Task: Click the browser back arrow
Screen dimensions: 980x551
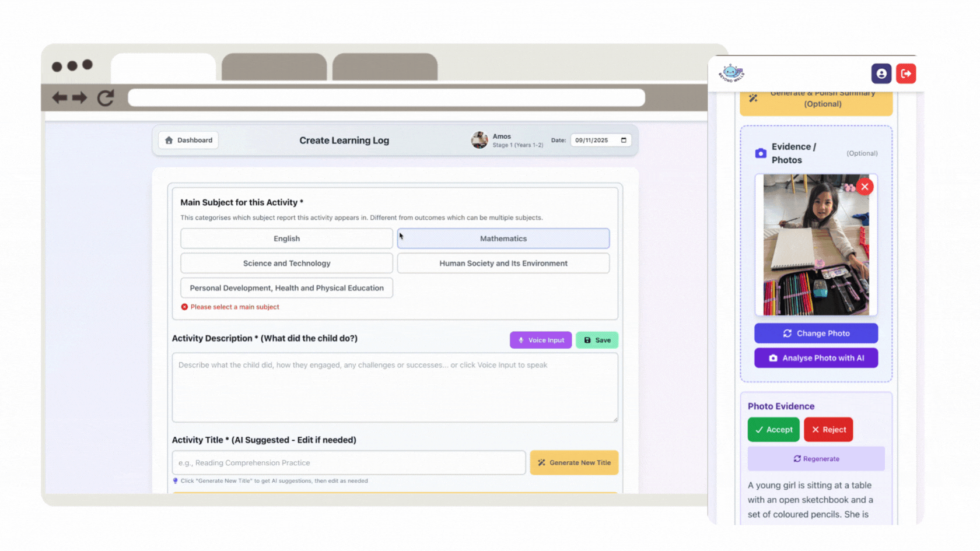Action: tap(60, 97)
